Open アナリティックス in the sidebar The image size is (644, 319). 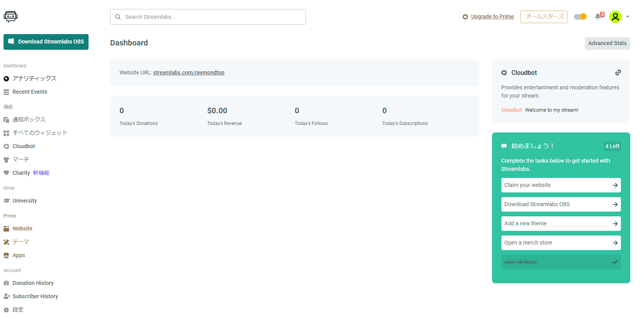tap(34, 78)
